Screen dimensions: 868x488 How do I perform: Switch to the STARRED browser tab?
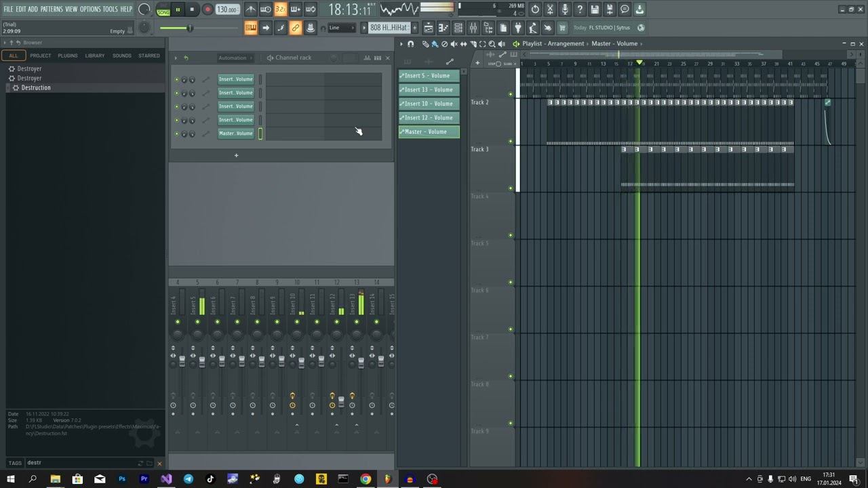tap(149, 56)
